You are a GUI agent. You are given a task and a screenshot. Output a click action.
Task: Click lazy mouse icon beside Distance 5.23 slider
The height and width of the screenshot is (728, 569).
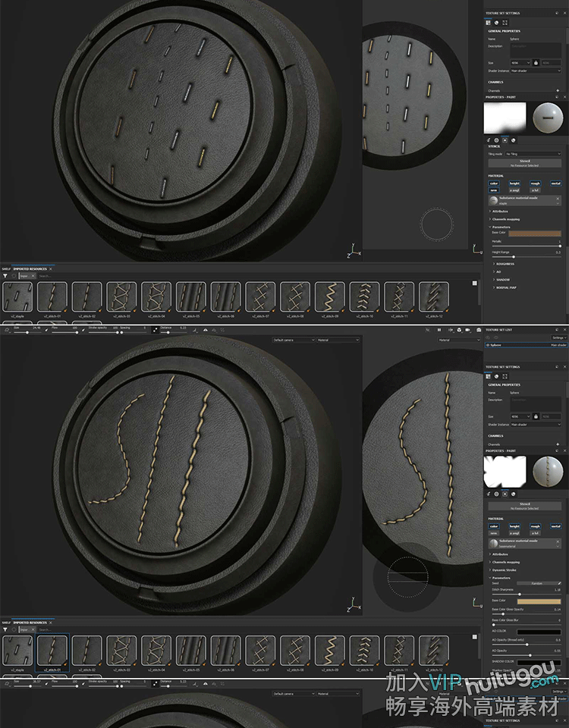click(x=155, y=330)
